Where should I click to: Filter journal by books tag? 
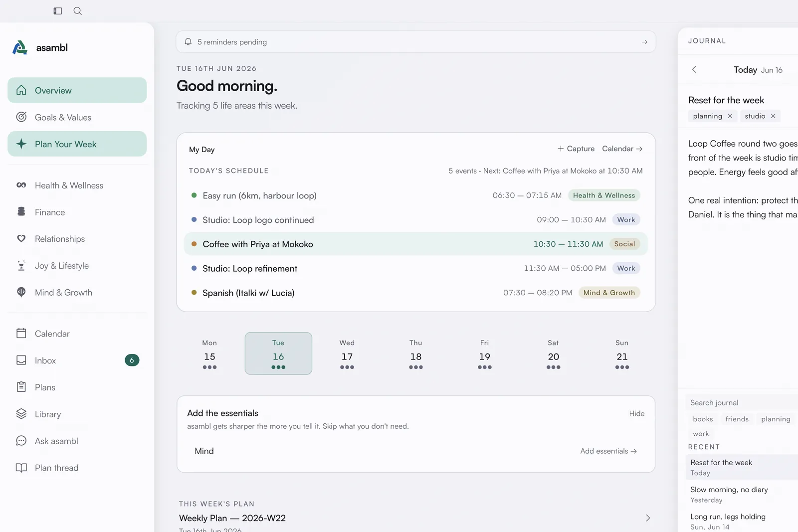pos(703,419)
